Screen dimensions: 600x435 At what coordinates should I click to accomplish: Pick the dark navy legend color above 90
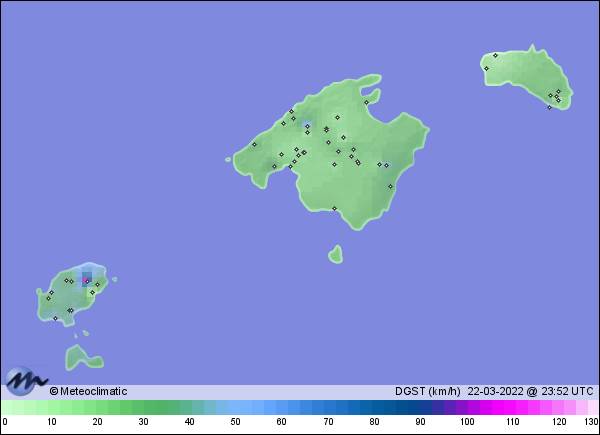click(x=420, y=407)
